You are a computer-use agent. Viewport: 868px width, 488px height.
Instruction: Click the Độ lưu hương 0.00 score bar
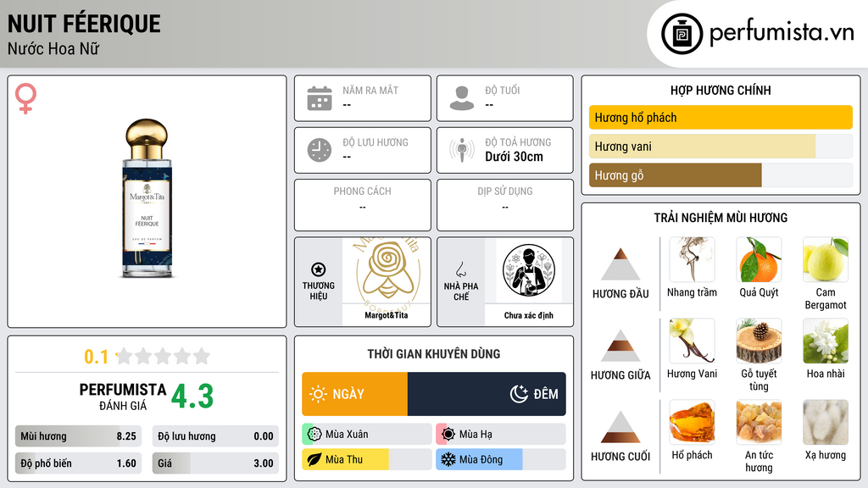pyautogui.click(x=215, y=436)
